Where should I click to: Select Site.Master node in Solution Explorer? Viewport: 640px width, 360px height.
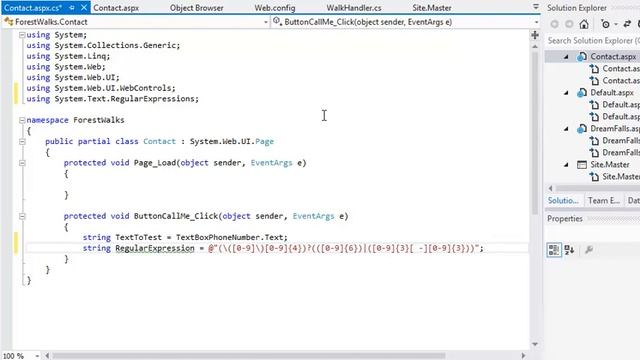pyautogui.click(x=610, y=165)
